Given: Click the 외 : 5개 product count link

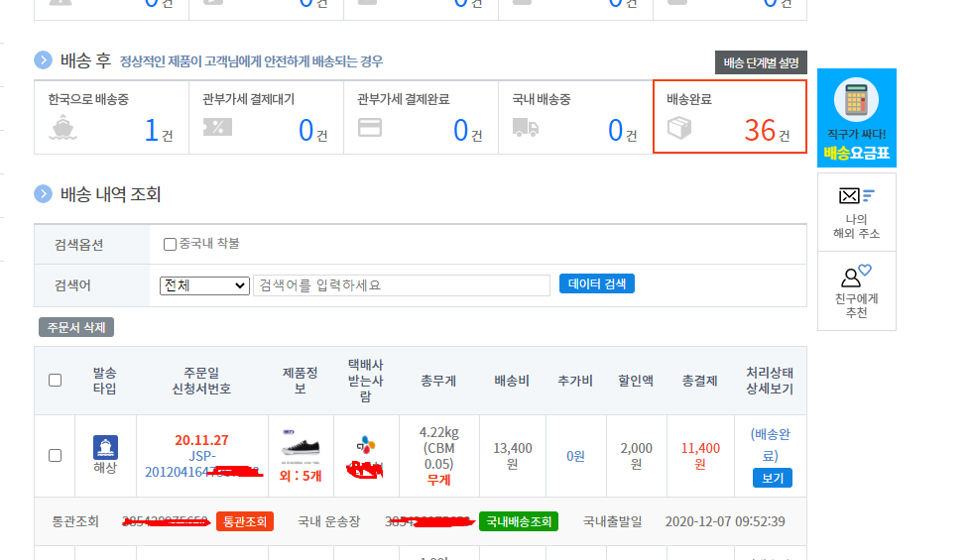Looking at the screenshot, I should 301,476.
